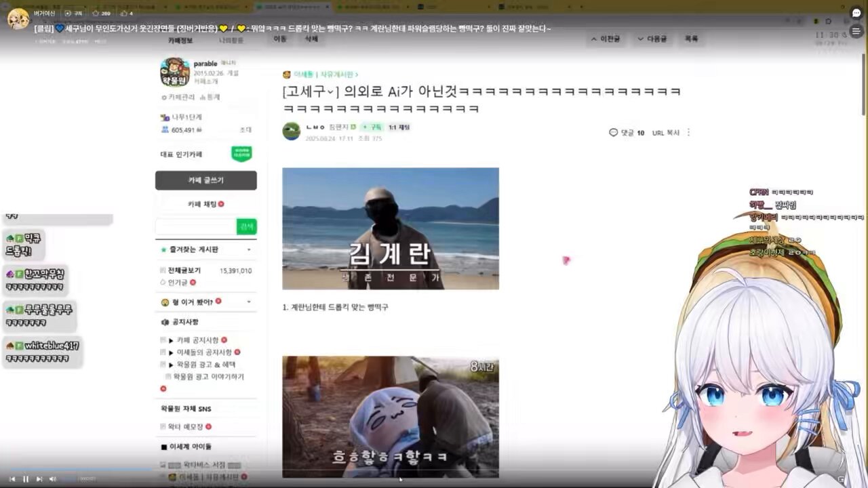868x488 pixels.
Task: Open the 버거여신 channel avatar
Action: (18, 18)
